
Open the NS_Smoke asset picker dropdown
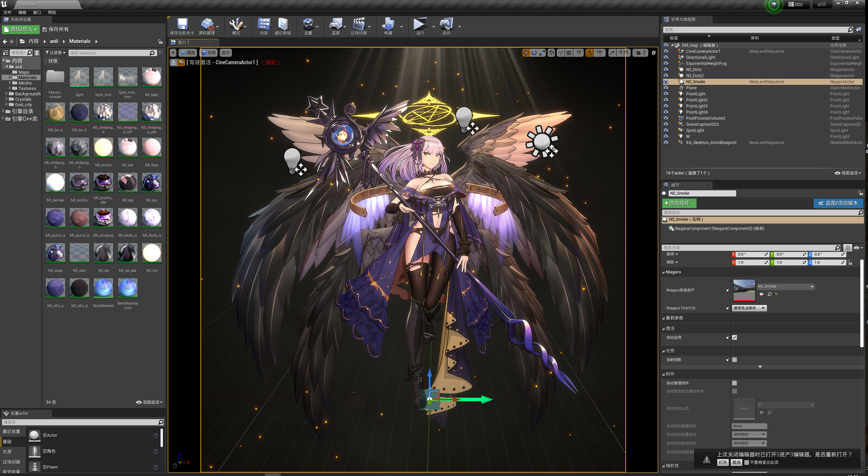click(x=786, y=287)
